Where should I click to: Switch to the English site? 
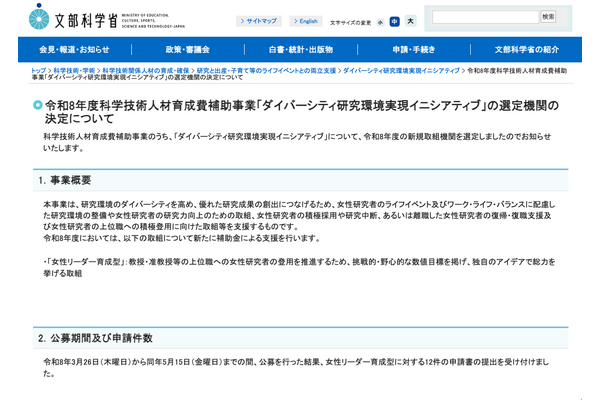tap(306, 21)
